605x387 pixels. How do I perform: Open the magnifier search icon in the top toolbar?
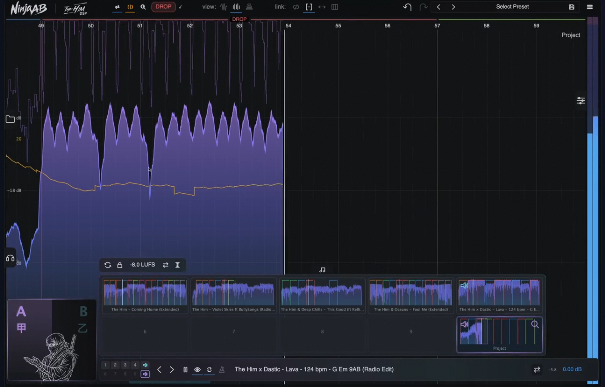pos(143,7)
